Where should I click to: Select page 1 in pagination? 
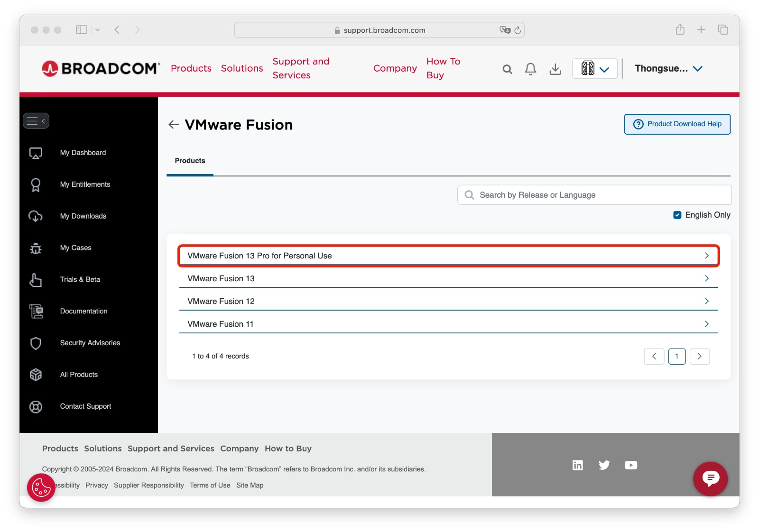tap(677, 356)
